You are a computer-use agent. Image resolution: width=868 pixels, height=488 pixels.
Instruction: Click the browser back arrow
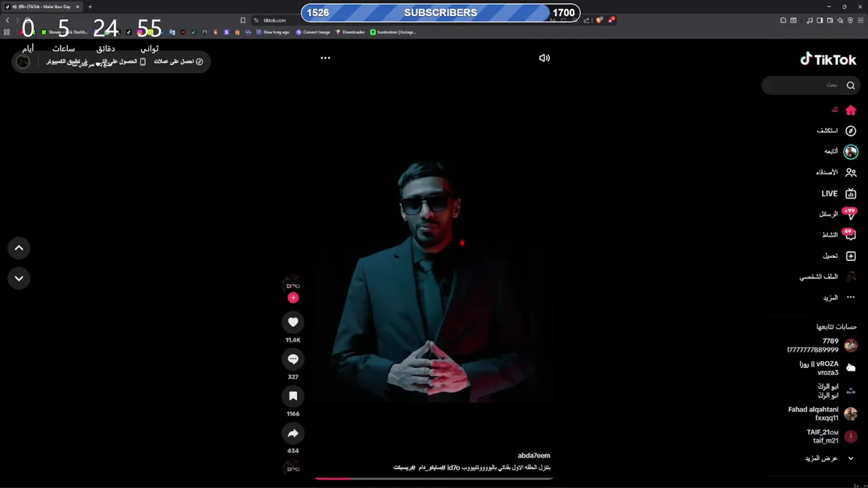tap(7, 20)
